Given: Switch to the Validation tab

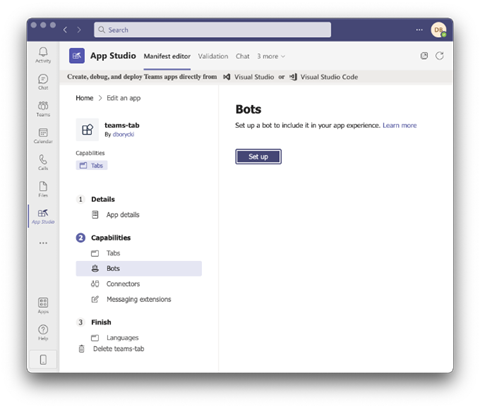Looking at the screenshot, I should pyautogui.click(x=213, y=56).
